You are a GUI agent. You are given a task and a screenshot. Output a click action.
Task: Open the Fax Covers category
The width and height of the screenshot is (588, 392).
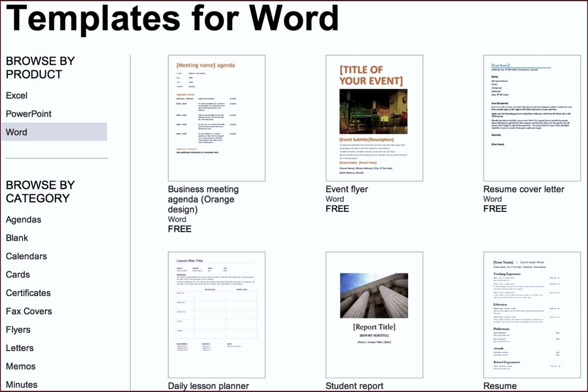[x=29, y=311]
